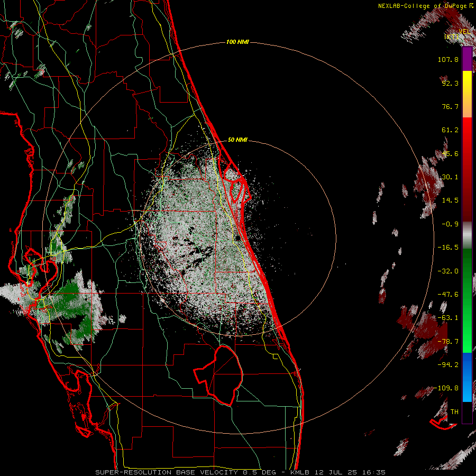Click the NEXLAB-College of DuPage credit text
Screen dimensions: 476x476
tap(425, 6)
